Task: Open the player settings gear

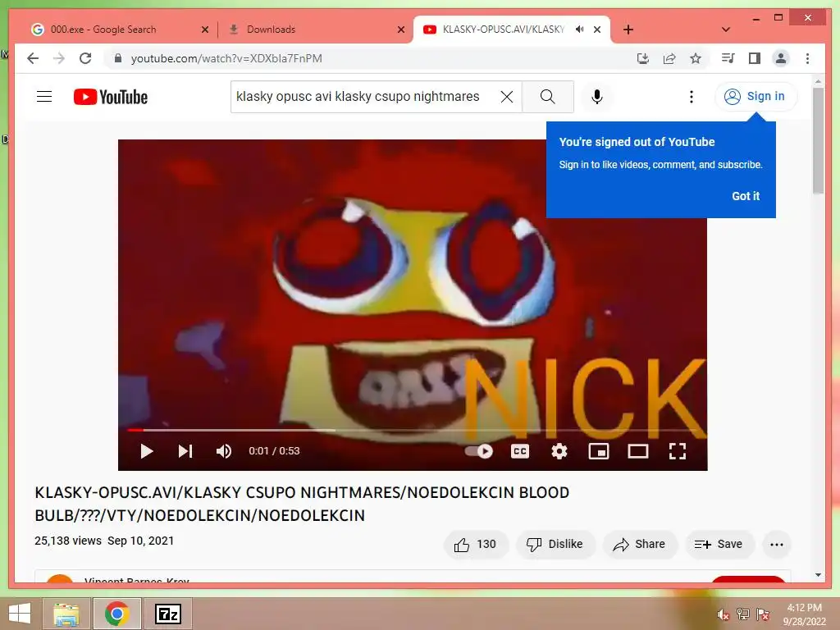Action: point(559,451)
